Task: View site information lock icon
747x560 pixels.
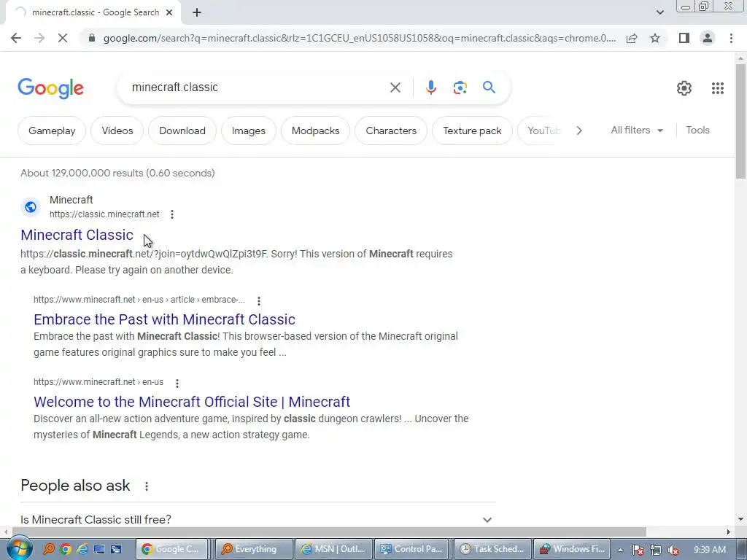Action: [x=92, y=38]
